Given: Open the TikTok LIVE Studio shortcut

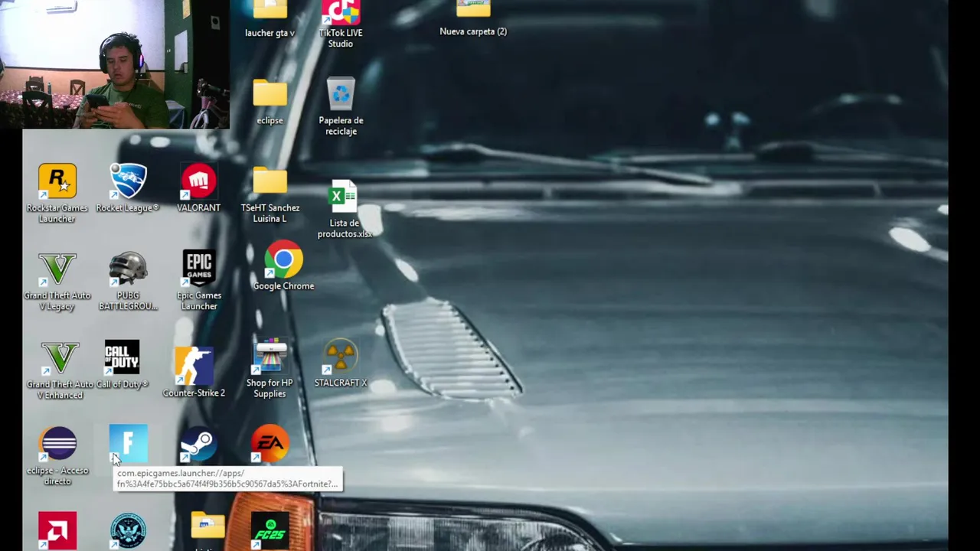Looking at the screenshot, I should click(x=341, y=14).
